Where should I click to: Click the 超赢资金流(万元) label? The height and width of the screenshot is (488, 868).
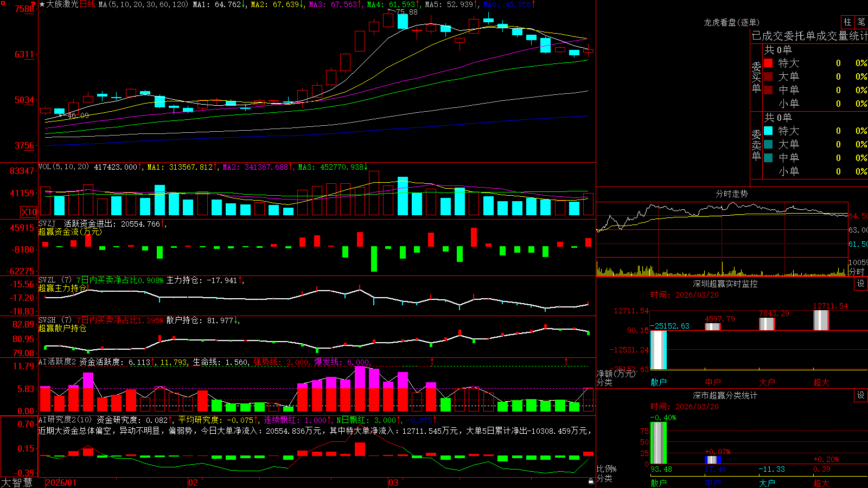point(69,232)
